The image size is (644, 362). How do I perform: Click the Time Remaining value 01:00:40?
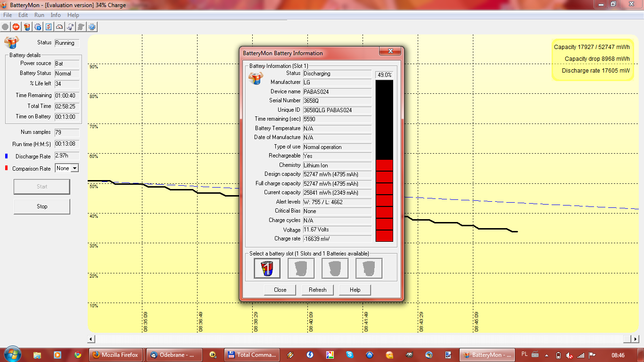click(67, 96)
